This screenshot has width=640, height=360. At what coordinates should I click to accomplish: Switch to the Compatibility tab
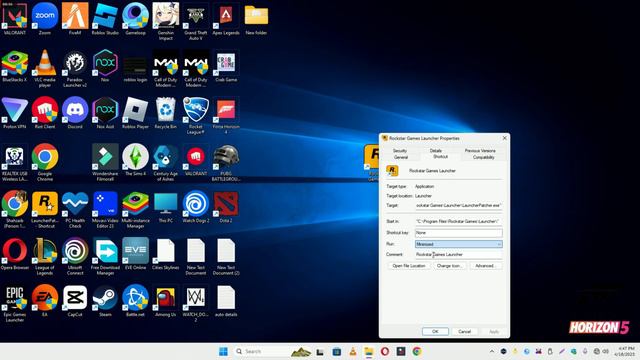483,157
